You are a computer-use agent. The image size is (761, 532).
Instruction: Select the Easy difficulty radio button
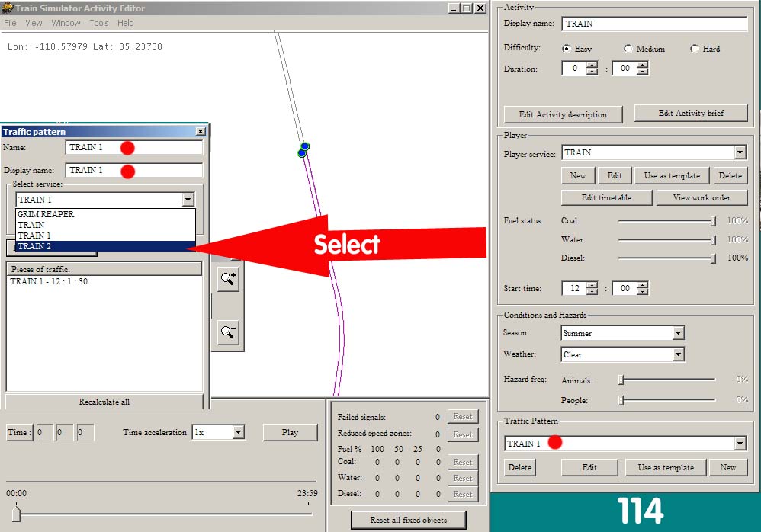566,49
